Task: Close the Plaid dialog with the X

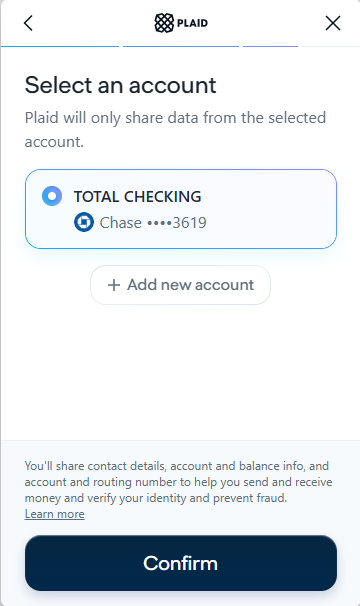Action: pyautogui.click(x=333, y=23)
